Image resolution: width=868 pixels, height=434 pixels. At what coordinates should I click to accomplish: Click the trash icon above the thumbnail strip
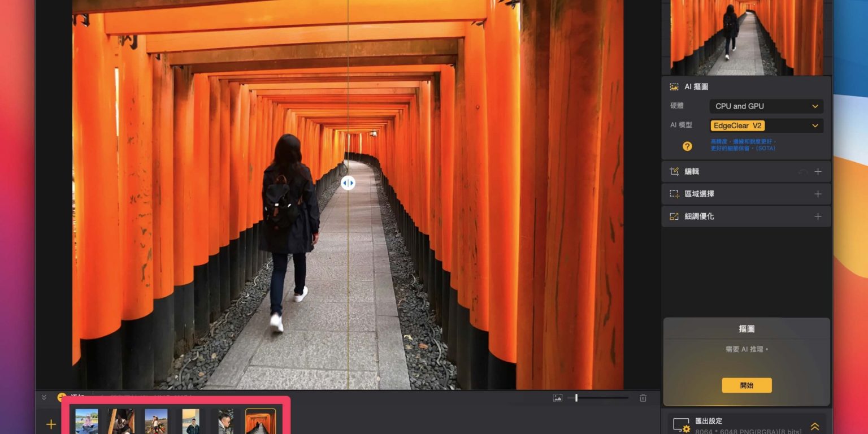[643, 398]
